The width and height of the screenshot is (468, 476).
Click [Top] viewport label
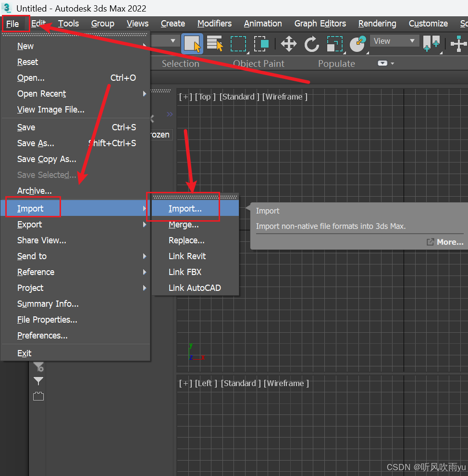pyautogui.click(x=205, y=97)
